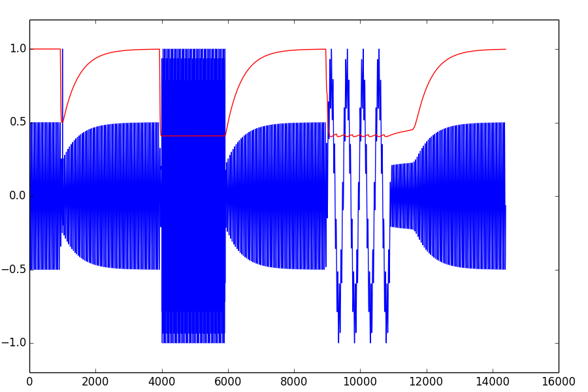Screen dimensions: 588x392
Task: Click the y-axis label 1.0
Action: coord(18,49)
